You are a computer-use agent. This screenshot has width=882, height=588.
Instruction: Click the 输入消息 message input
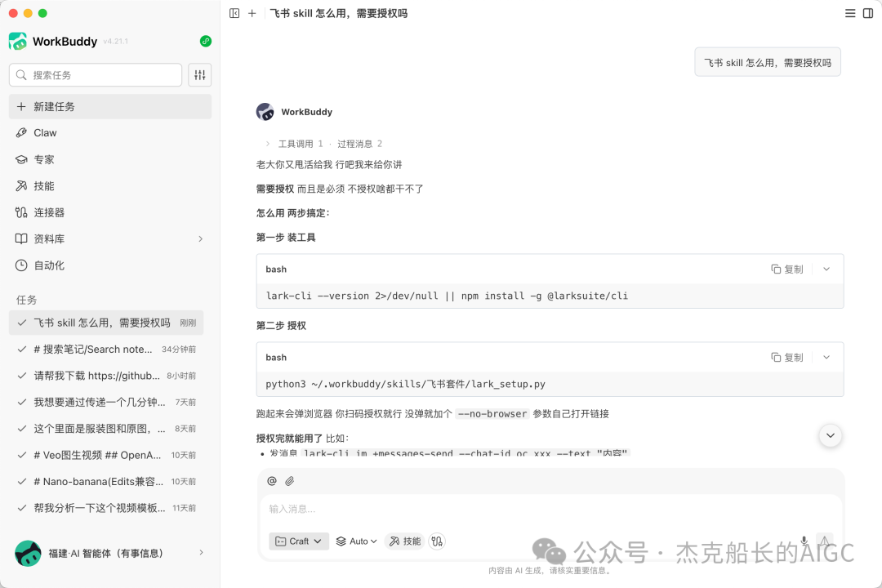click(550, 509)
